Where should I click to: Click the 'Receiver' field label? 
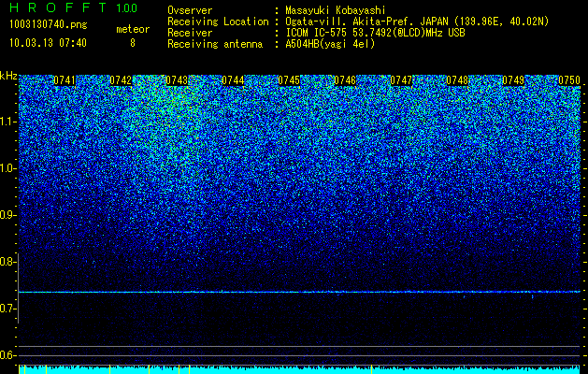click(190, 33)
